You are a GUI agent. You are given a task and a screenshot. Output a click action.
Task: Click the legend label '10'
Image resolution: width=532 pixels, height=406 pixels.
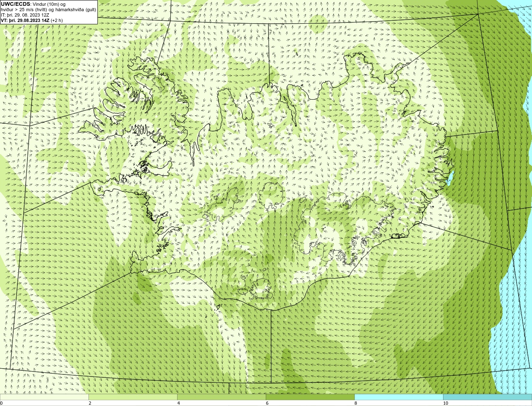pos(446,403)
